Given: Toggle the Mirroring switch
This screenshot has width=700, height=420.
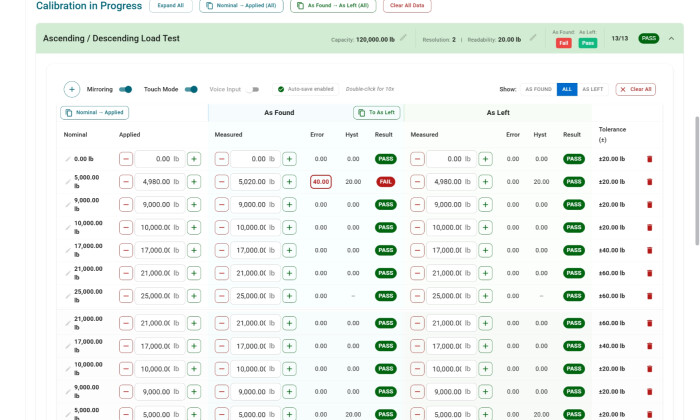Looking at the screenshot, I should click(x=126, y=89).
